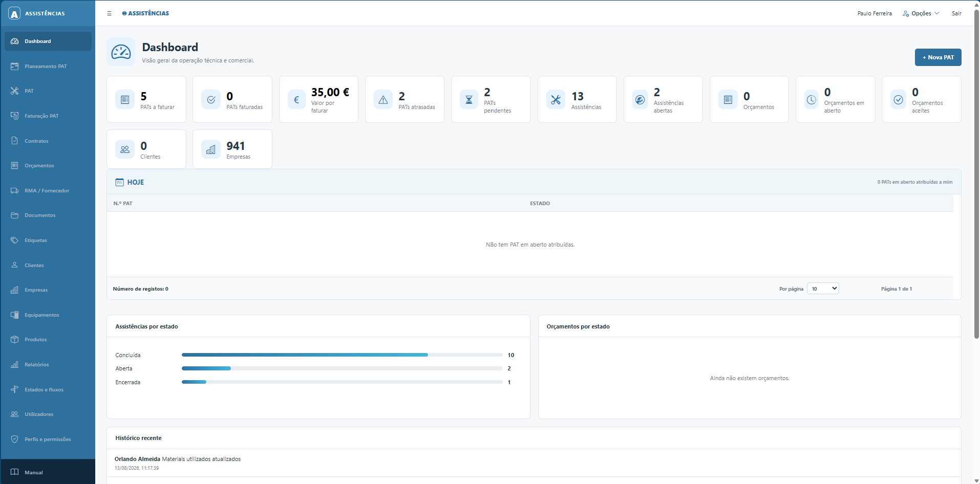Click the warning triangle icon on PATs atrasadas
980x484 pixels.
point(383,100)
